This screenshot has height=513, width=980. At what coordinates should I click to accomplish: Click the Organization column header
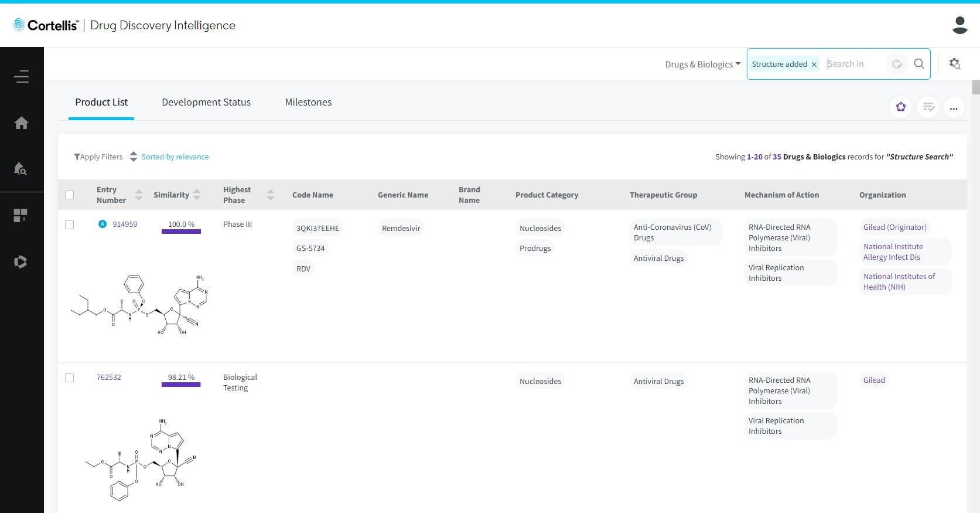[882, 195]
